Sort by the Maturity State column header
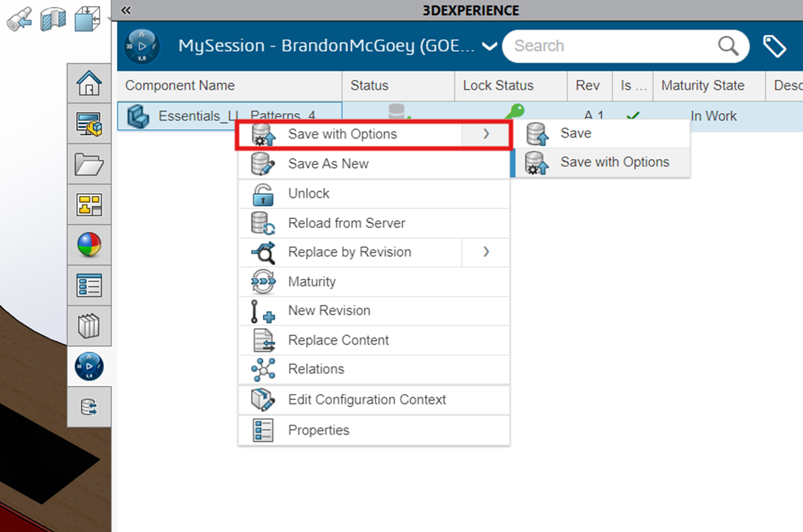The height and width of the screenshot is (532, 803). (702, 85)
